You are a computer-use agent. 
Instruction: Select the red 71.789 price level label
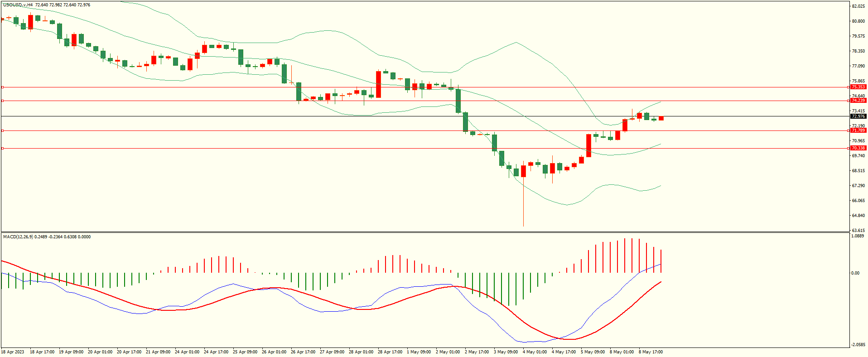click(x=858, y=130)
